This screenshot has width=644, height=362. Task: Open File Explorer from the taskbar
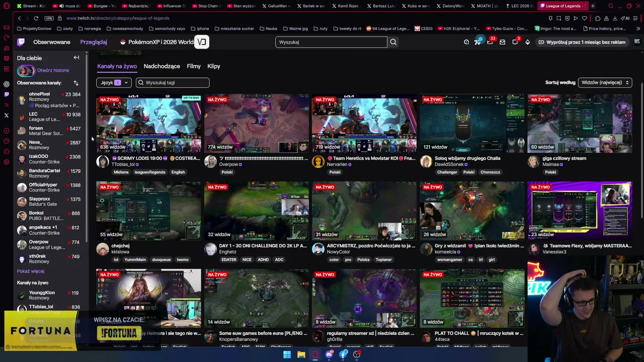tap(301, 354)
